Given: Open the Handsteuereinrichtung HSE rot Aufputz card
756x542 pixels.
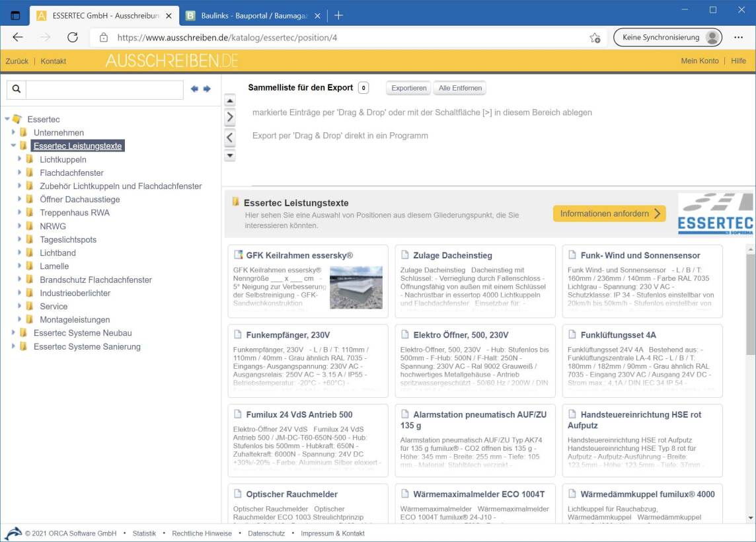Looking at the screenshot, I should (x=642, y=440).
